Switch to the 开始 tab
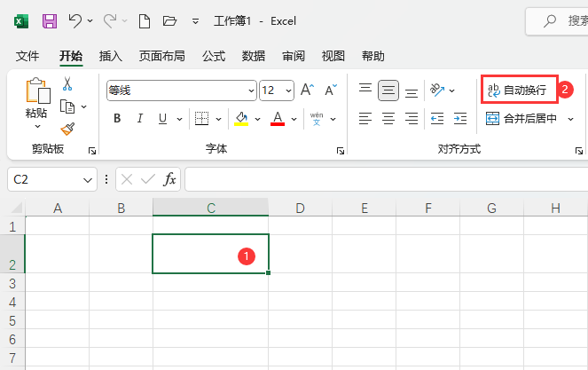 coord(71,56)
